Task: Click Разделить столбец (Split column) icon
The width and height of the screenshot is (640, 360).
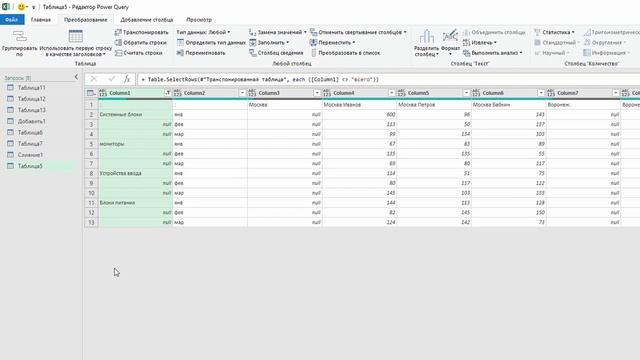Action: (427, 43)
